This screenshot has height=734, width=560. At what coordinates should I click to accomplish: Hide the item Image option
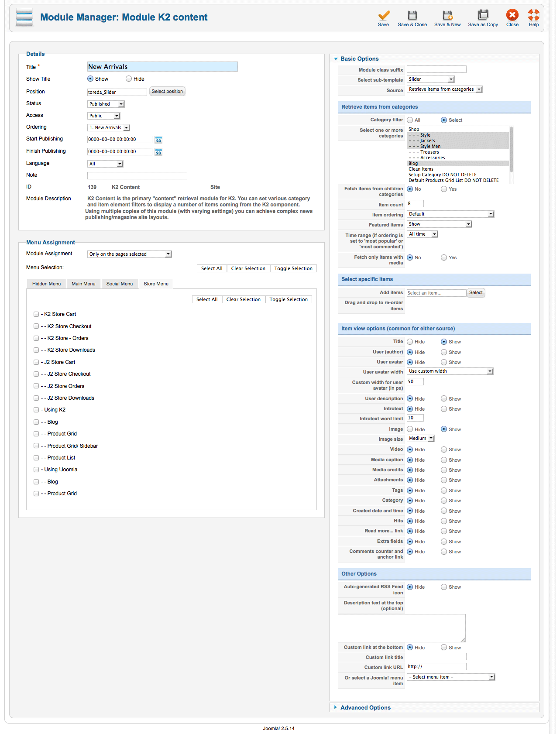410,429
